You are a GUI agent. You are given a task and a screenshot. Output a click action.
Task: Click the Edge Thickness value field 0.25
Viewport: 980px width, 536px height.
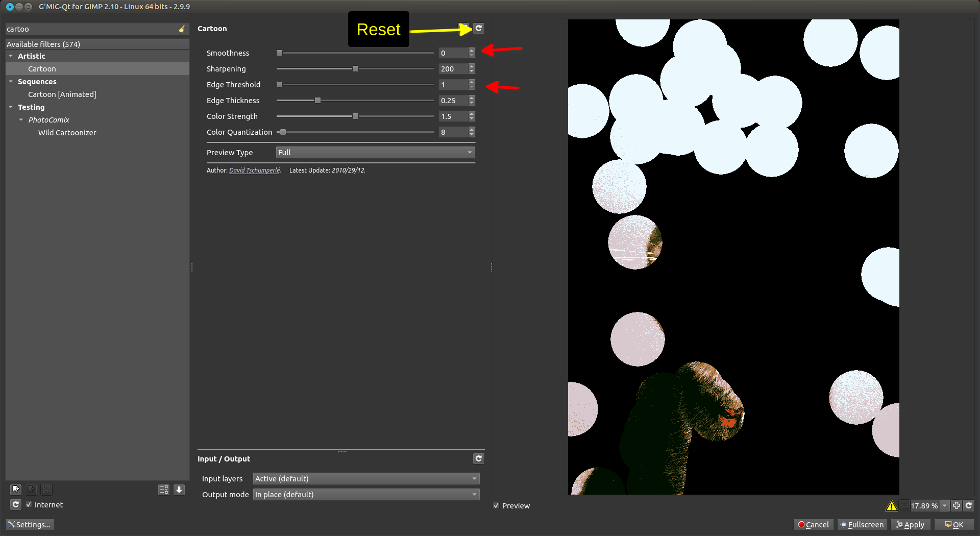coord(453,101)
